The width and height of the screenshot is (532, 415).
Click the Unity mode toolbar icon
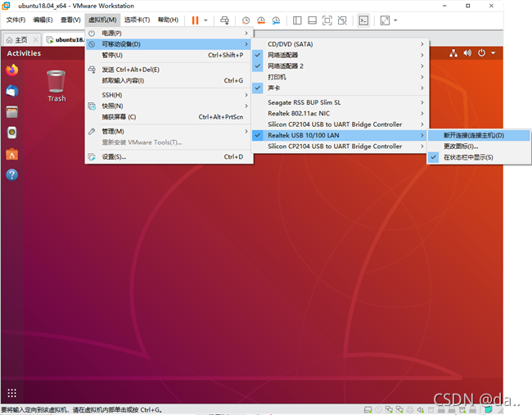[342, 20]
